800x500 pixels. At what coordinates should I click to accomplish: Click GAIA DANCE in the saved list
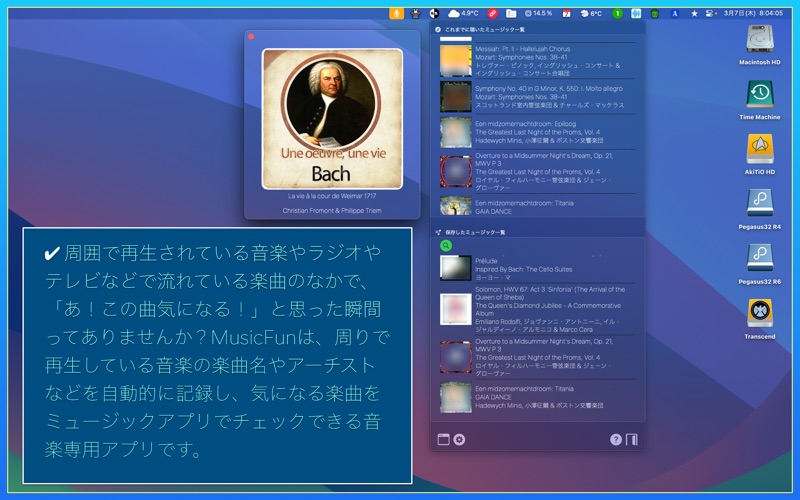493,397
